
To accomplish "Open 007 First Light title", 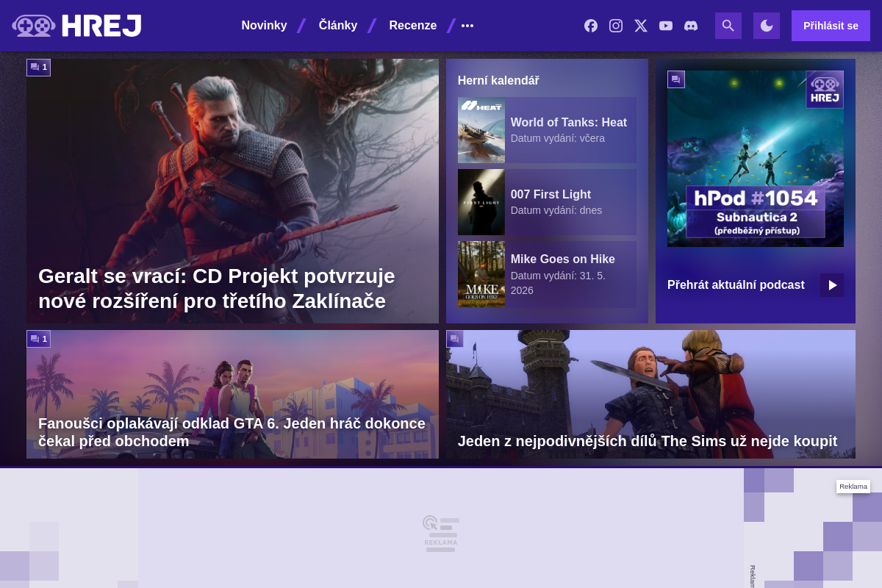I will pyautogui.click(x=551, y=194).
